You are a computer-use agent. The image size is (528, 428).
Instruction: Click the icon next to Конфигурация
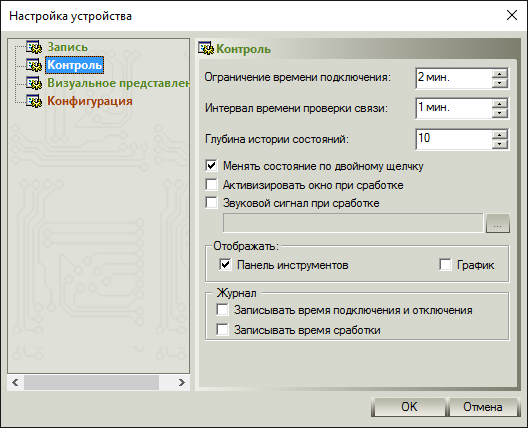pyautogui.click(x=34, y=101)
